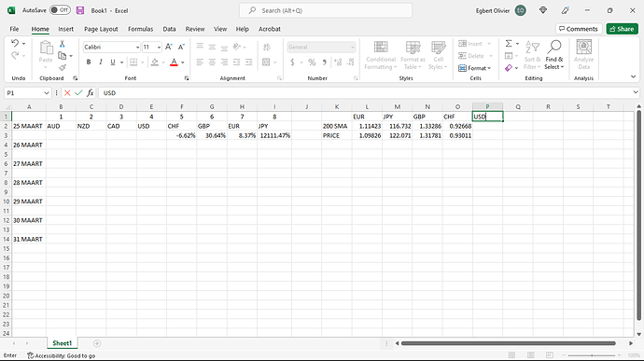Image resolution: width=644 pixels, height=361 pixels.
Task: Click the zoom slider in status bar
Action: [x=592, y=355]
